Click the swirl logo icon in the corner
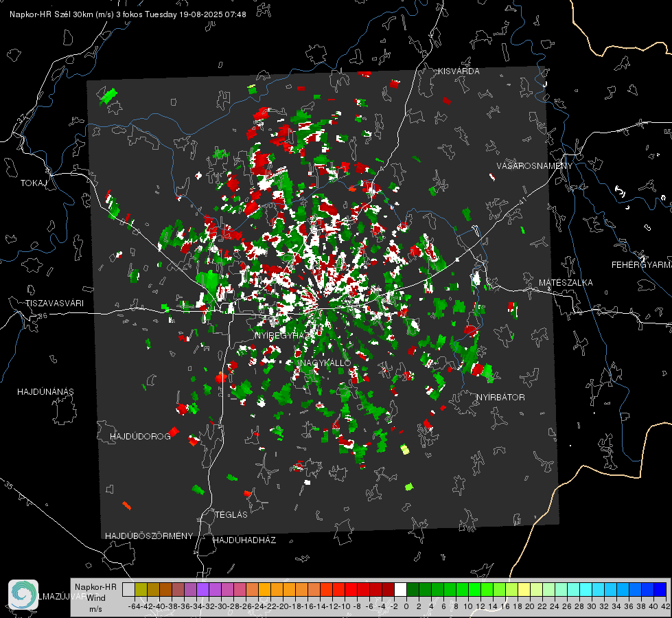672x618 pixels. (x=23, y=595)
